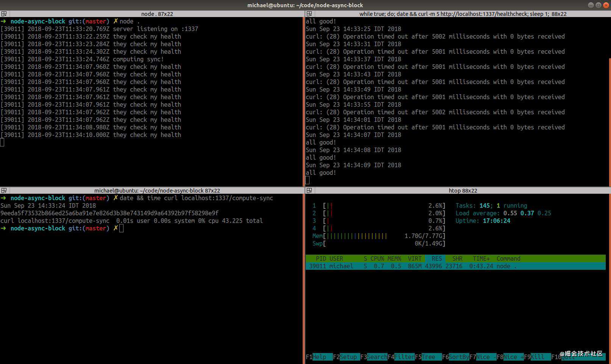Click the 'server listening on :1337' log line

99,29
